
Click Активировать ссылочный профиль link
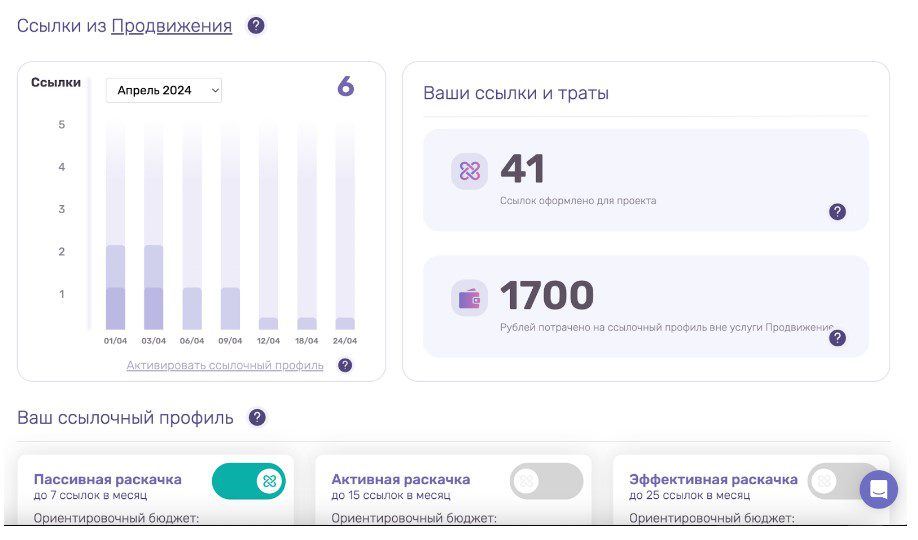[x=225, y=365]
